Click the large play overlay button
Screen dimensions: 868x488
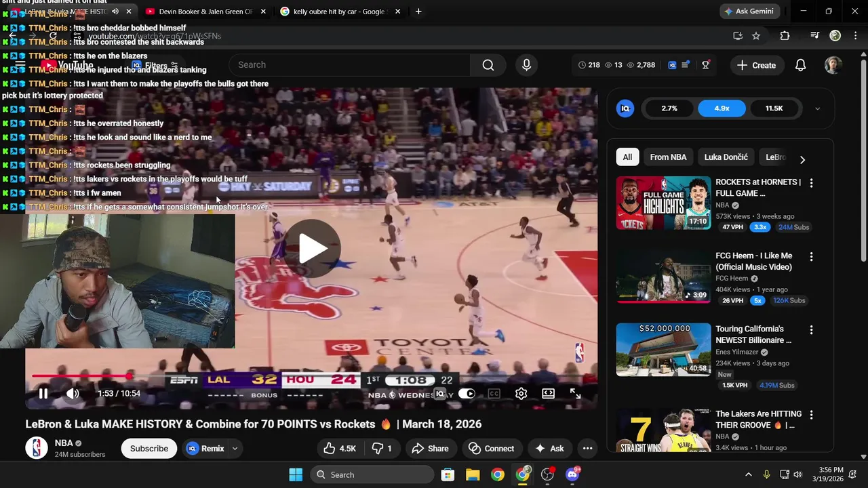point(312,249)
